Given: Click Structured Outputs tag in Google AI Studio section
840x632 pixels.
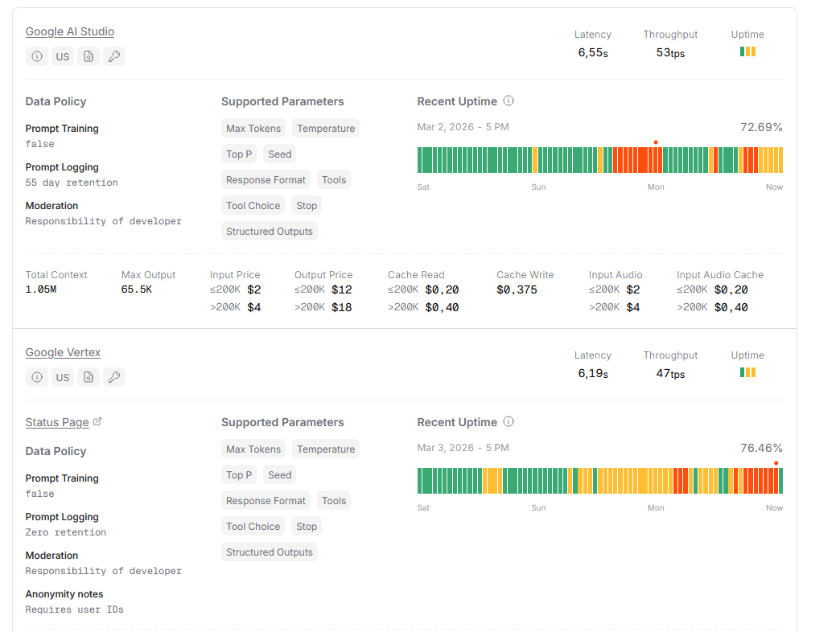Looking at the screenshot, I should [269, 232].
